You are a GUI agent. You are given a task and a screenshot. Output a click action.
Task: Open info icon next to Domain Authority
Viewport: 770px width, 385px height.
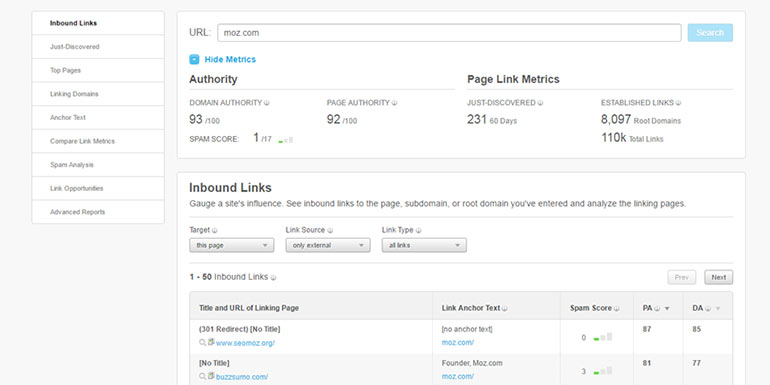coord(267,103)
